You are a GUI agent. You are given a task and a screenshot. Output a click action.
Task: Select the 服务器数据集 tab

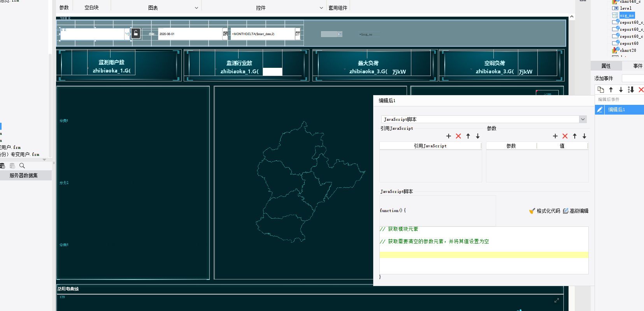click(24, 175)
